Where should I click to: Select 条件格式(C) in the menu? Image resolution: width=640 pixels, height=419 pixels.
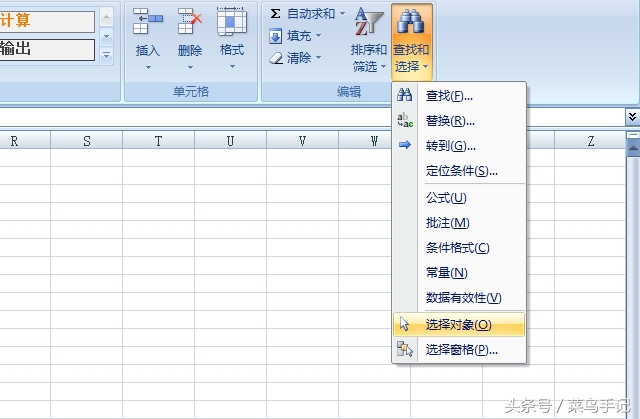459,248
